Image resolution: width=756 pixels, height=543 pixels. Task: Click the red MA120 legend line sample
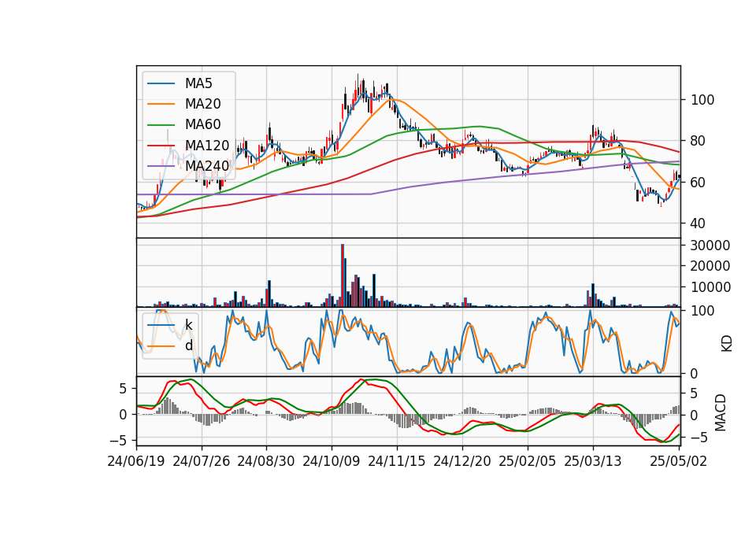pos(161,146)
